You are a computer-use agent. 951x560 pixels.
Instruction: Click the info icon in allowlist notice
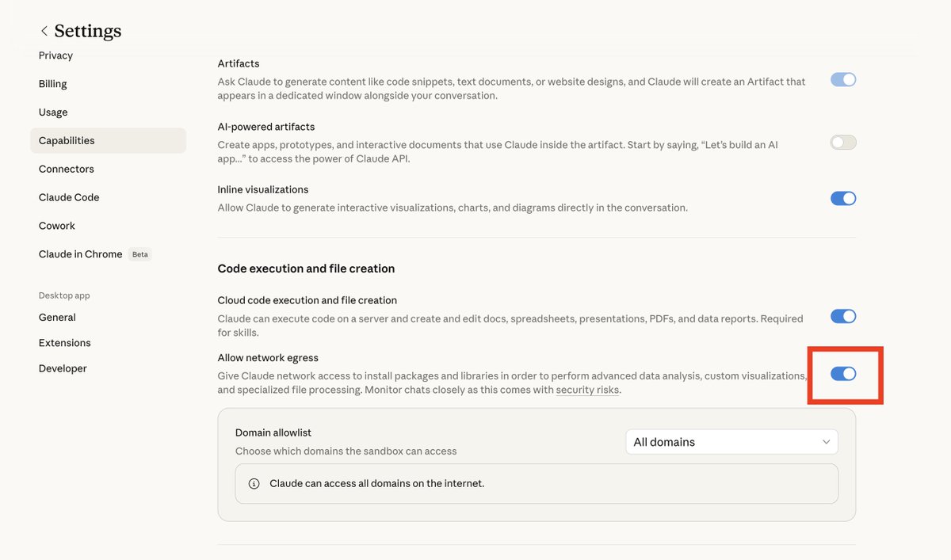point(254,483)
